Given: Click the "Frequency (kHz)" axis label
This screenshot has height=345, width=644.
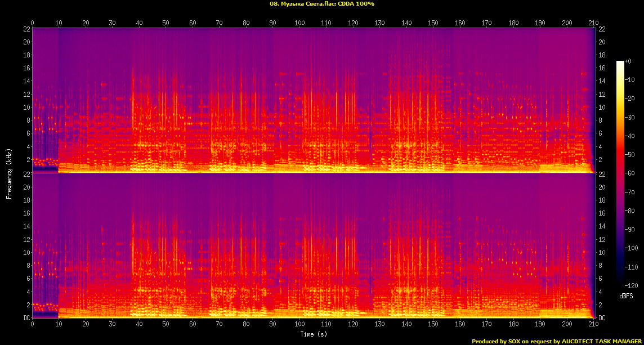Looking at the screenshot, I should (x=9, y=173).
